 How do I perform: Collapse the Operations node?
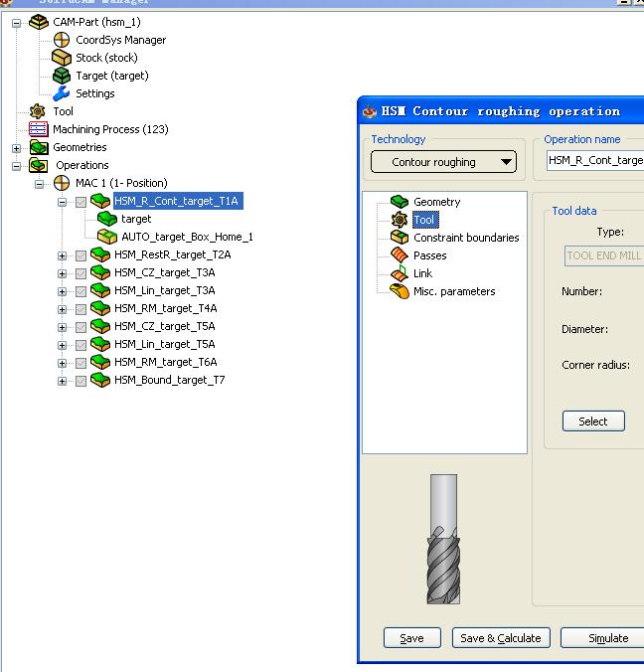(x=16, y=166)
